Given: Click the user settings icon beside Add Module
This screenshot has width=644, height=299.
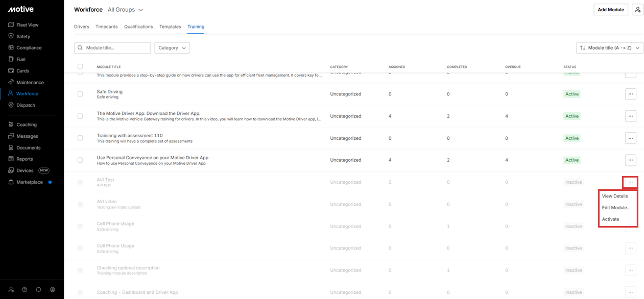Looking at the screenshot, I should pyautogui.click(x=637, y=10).
